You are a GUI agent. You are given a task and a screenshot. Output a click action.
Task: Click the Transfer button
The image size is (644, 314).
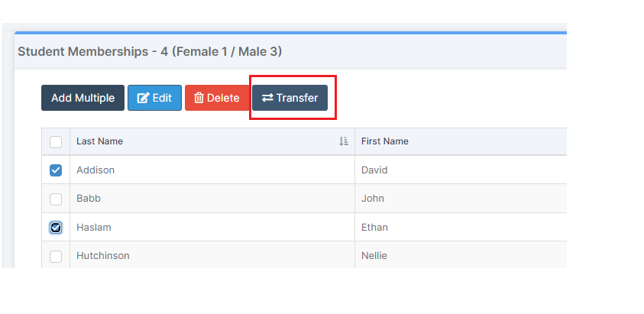(290, 98)
